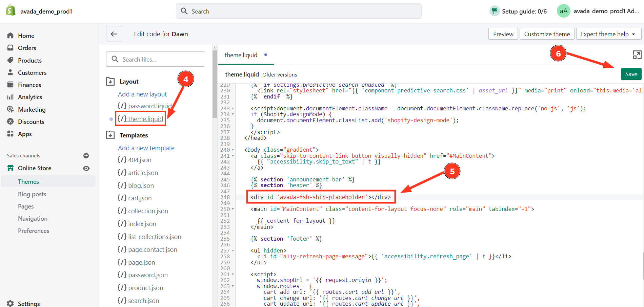Focus the top Search bar
This screenshot has height=307, width=644.
tap(299, 11)
